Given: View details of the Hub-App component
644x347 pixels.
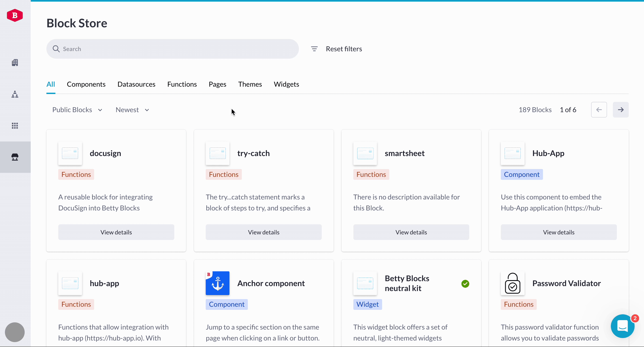Looking at the screenshot, I should pos(559,232).
